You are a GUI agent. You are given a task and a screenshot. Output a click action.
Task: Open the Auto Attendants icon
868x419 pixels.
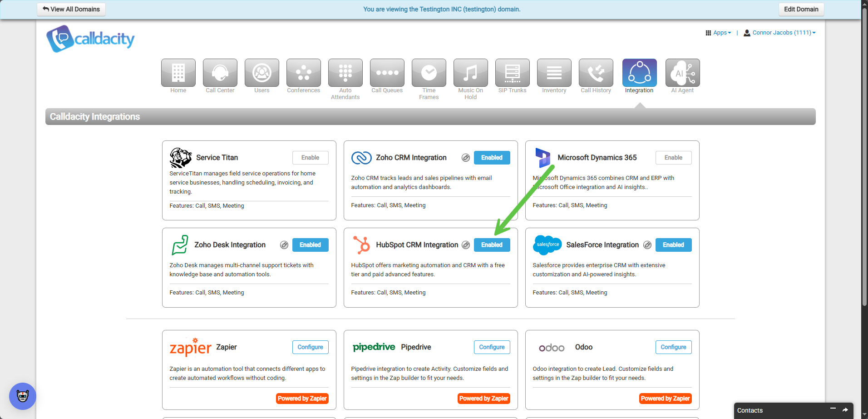click(345, 73)
